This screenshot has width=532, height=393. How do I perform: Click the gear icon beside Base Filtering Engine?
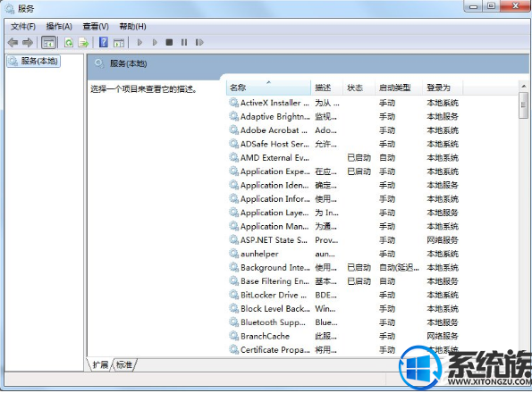click(233, 280)
